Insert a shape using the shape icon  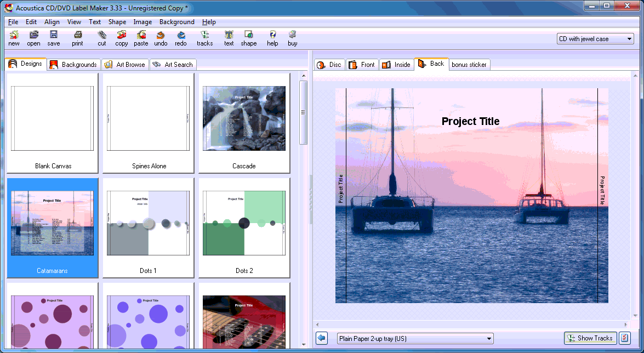point(248,38)
